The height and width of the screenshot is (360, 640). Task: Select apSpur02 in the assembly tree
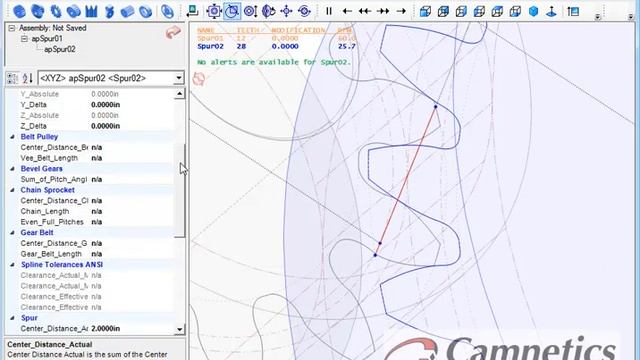[60, 49]
